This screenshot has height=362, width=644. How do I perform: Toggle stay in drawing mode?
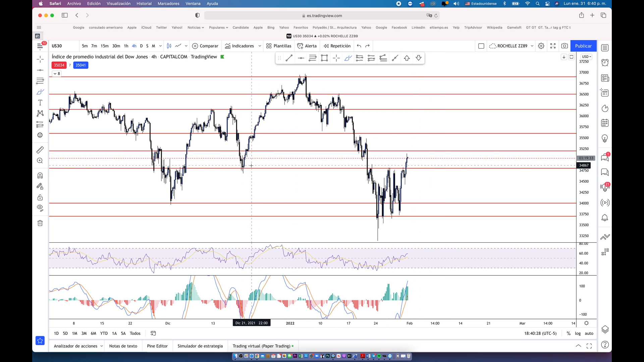40,186
